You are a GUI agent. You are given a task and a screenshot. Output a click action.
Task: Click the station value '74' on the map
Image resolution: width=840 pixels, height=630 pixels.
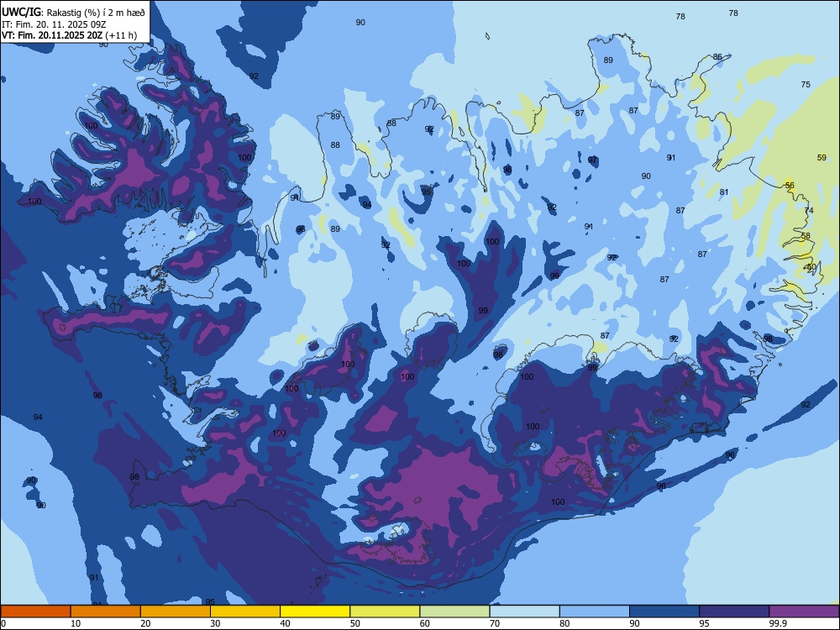tap(809, 211)
